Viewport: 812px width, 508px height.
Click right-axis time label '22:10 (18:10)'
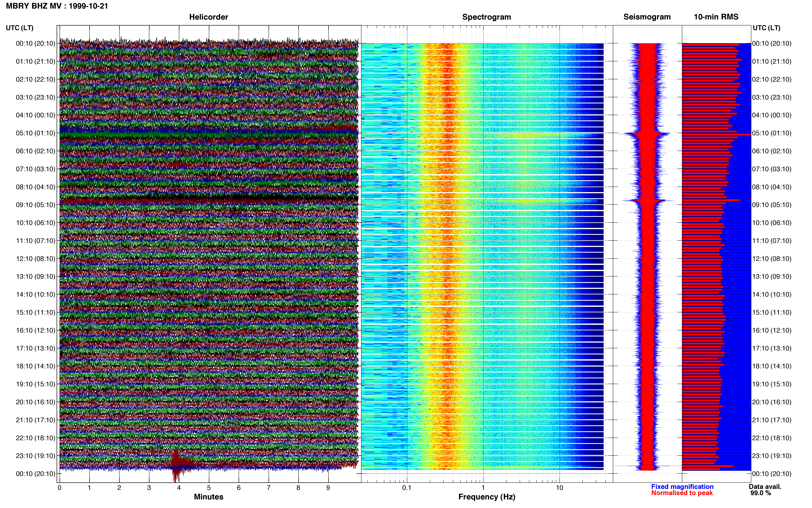[x=772, y=438]
